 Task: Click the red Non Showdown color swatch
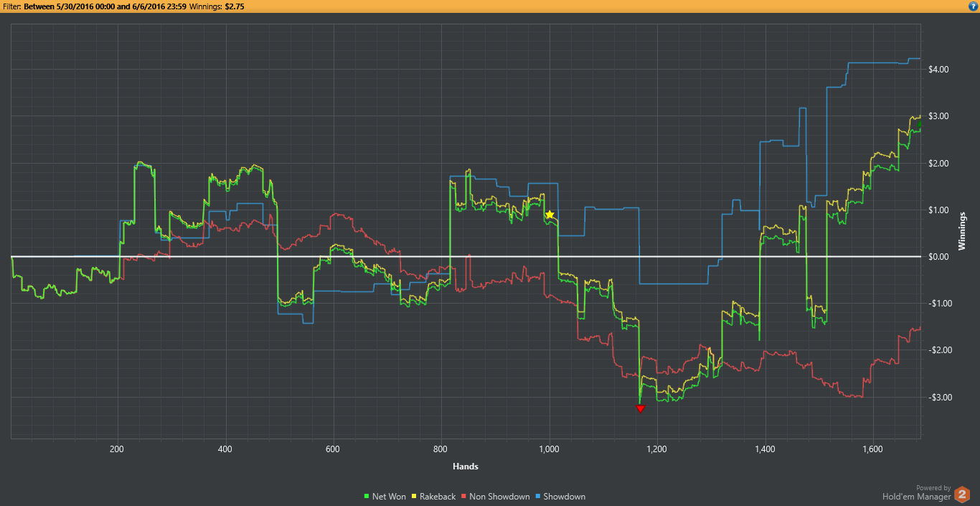point(463,497)
